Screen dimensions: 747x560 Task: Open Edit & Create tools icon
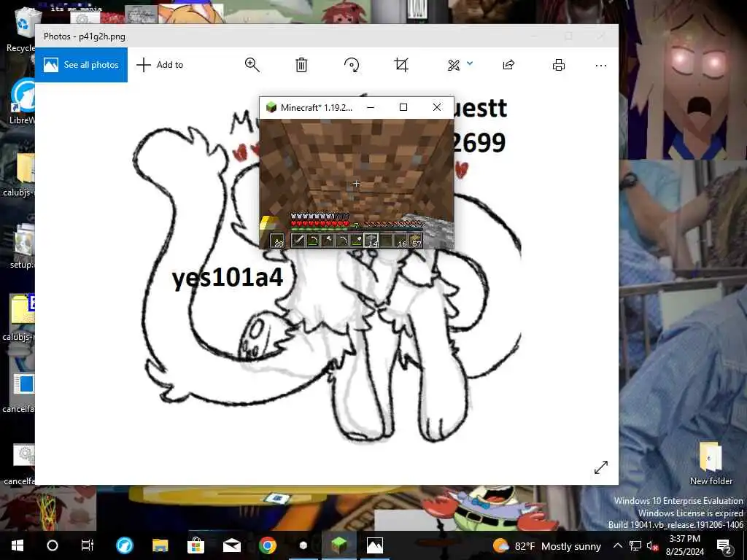(x=454, y=65)
